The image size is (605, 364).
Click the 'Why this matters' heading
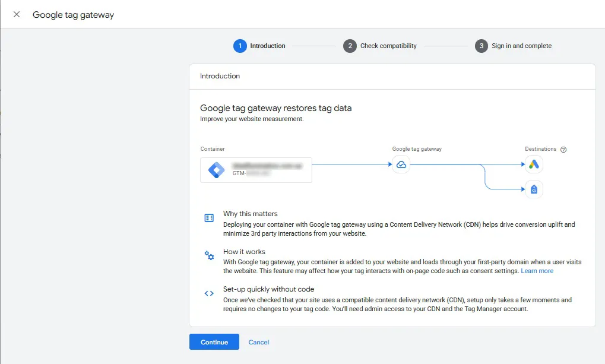250,214
